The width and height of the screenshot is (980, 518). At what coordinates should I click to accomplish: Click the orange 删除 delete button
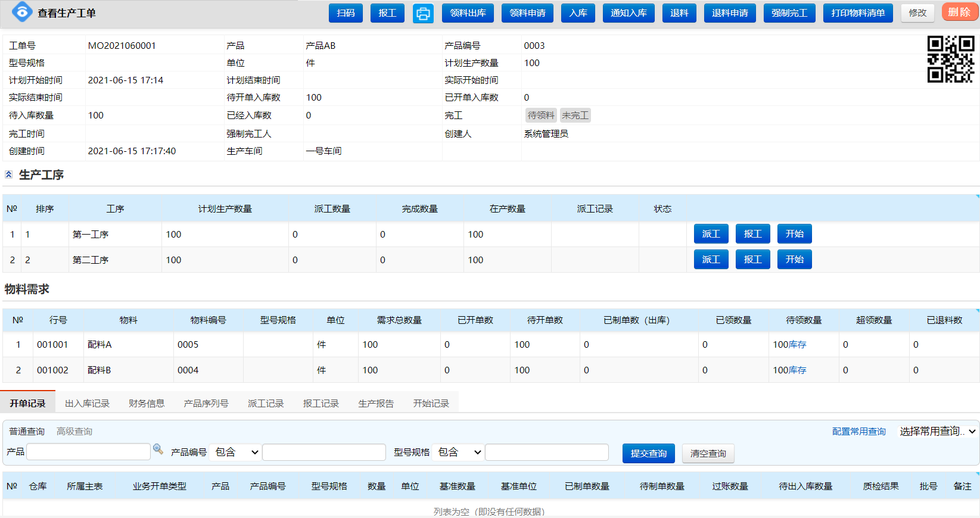[959, 12]
